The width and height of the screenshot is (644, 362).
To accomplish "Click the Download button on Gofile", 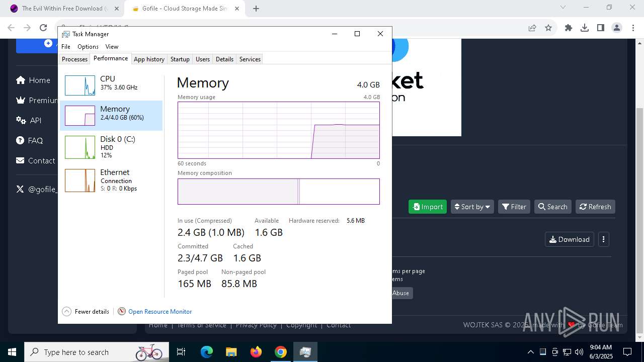I will pos(570,239).
